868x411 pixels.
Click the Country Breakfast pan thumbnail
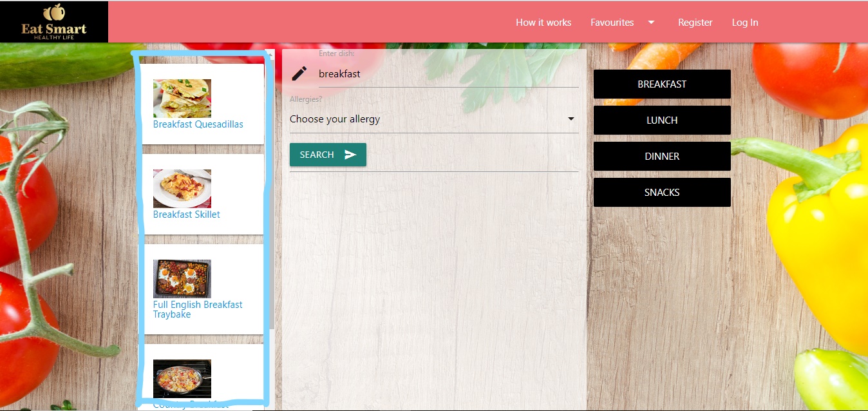[x=182, y=379]
